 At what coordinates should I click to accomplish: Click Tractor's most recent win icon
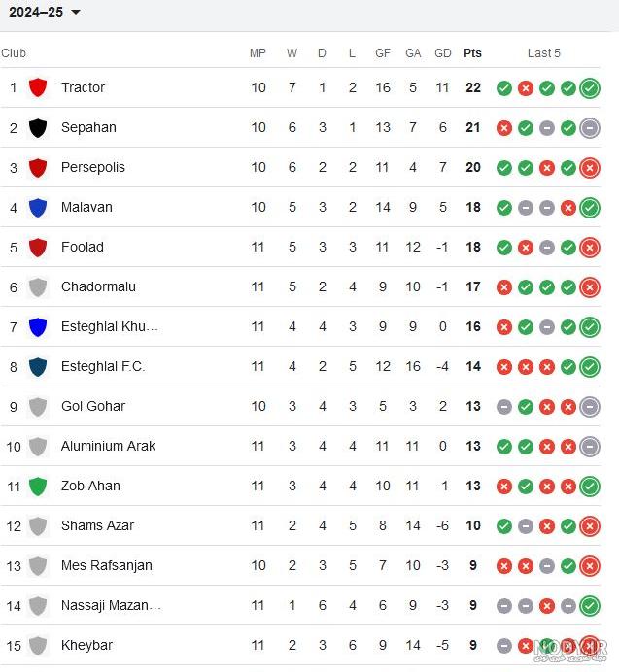[590, 88]
